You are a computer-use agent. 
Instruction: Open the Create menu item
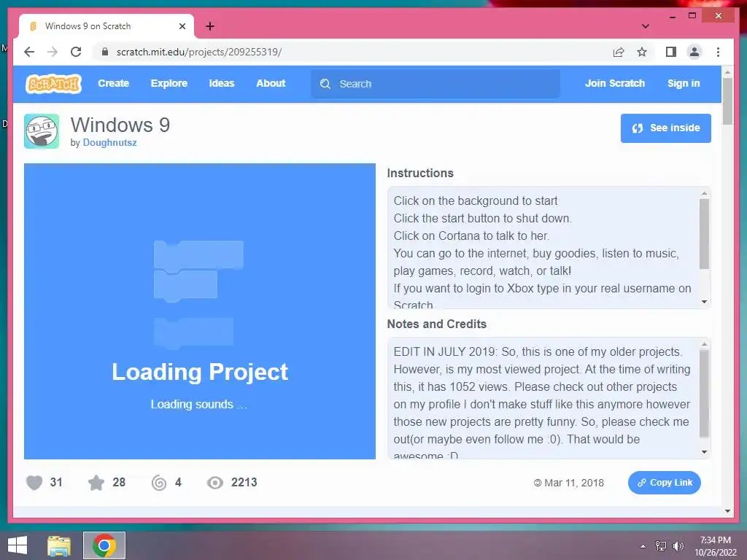pos(113,83)
